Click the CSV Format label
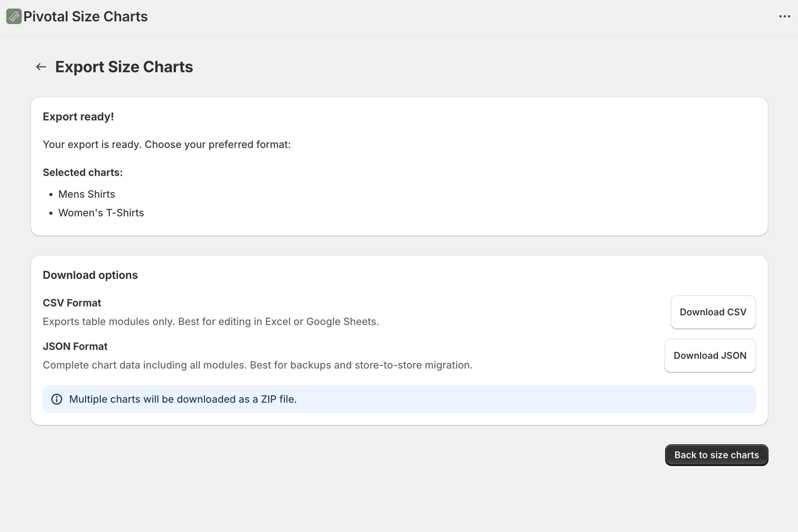The height and width of the screenshot is (532, 798). point(72,303)
